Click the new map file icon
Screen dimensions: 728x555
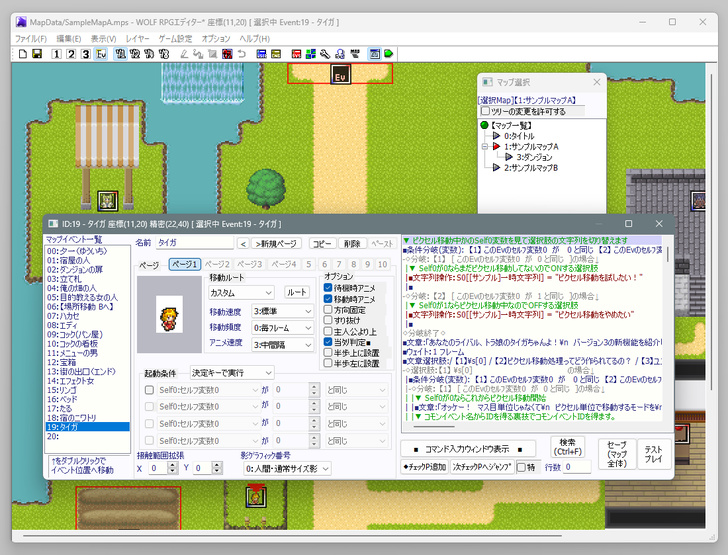coord(22,54)
